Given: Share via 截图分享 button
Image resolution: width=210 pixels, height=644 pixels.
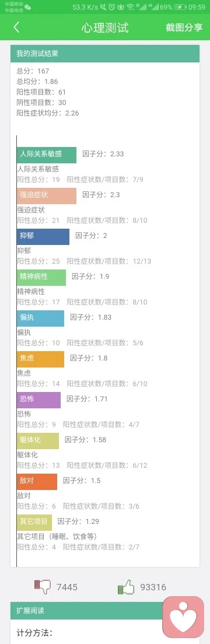Looking at the screenshot, I should point(184,27).
